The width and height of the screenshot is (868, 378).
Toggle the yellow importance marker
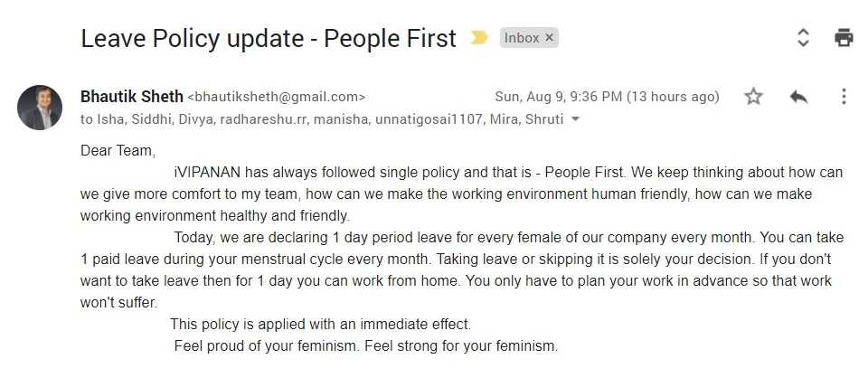(x=479, y=38)
